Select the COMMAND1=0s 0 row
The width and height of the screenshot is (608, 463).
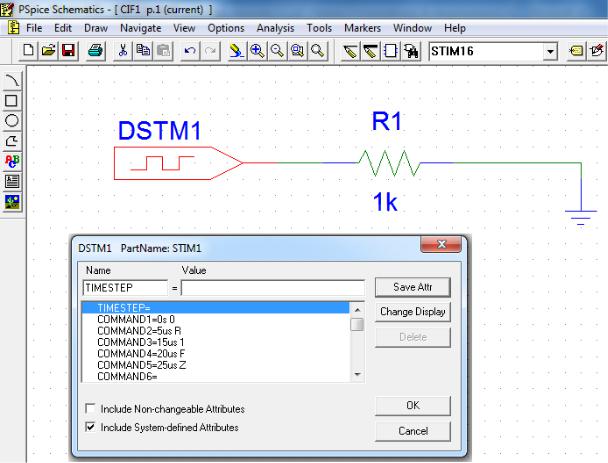(x=216, y=319)
